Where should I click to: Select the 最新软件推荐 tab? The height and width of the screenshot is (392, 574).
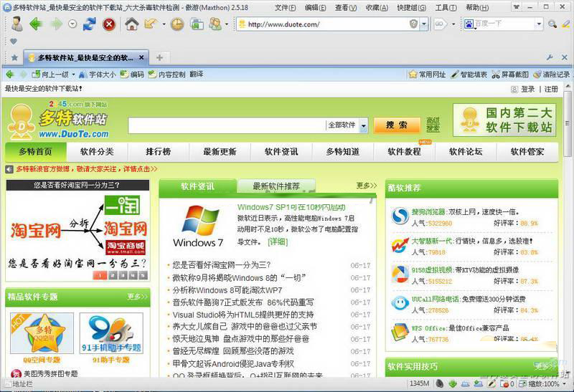(x=276, y=186)
